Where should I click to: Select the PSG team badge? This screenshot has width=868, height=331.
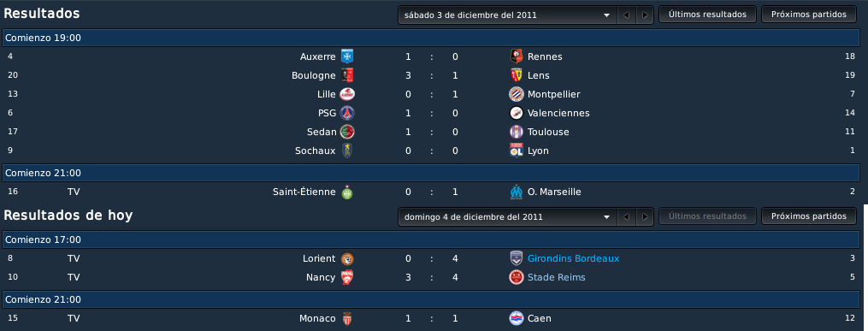point(347,113)
